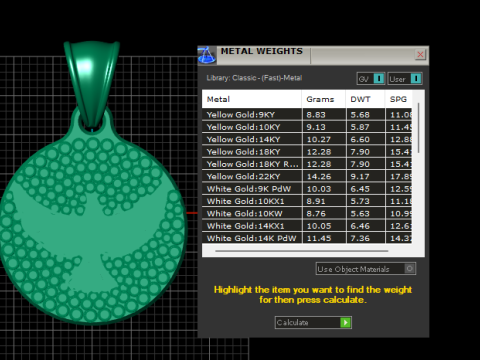Select the White Gold:14KX1 row
Image resolution: width=480 pixels, height=360 pixels.
click(x=307, y=226)
